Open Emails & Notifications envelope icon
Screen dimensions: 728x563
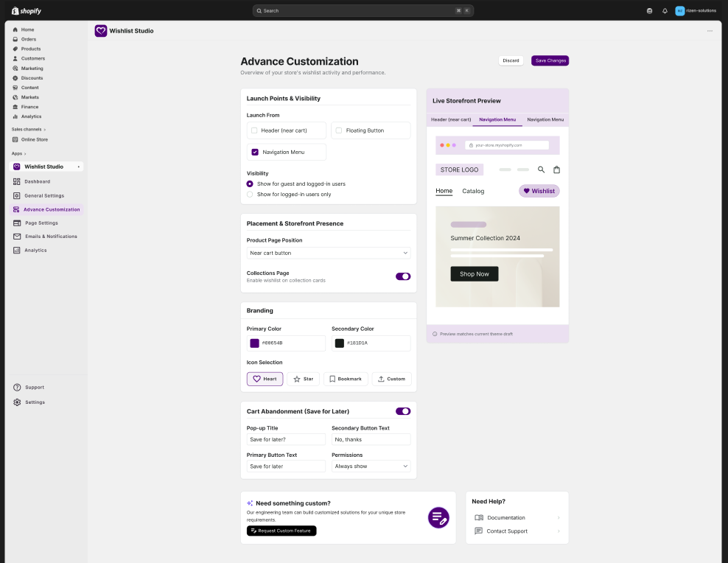tap(17, 237)
